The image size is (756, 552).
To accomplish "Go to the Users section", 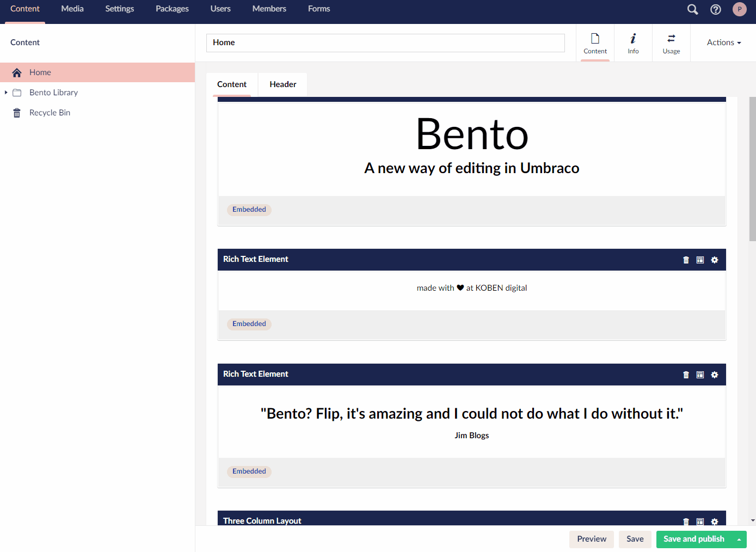I will [220, 9].
